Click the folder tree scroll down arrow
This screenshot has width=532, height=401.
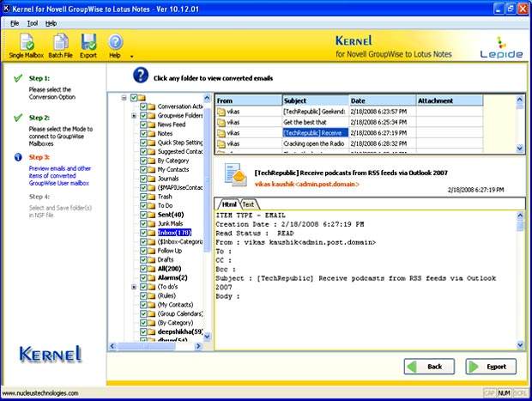click(207, 336)
